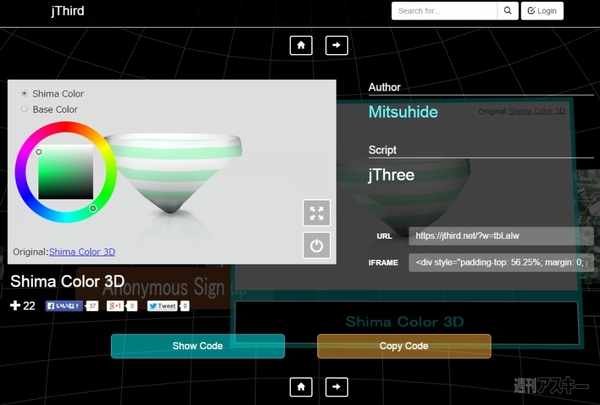The width and height of the screenshot is (600, 405).
Task: Click the IFRAME embed code field
Action: 501,263
